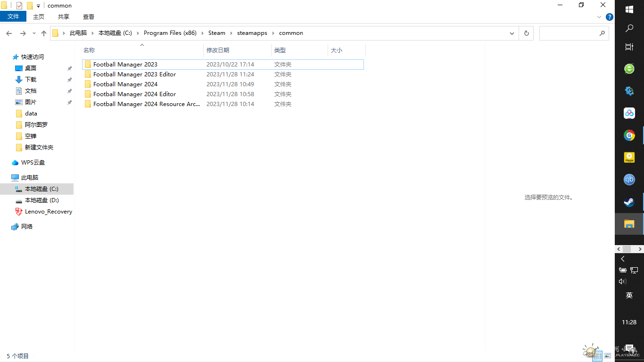Launch Google Chrome from the taskbar
The height and width of the screenshot is (362, 644).
[x=629, y=135]
